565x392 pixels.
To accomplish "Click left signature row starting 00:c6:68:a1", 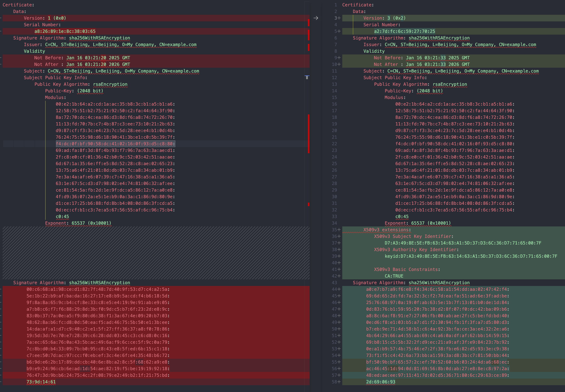I will click(98, 289).
